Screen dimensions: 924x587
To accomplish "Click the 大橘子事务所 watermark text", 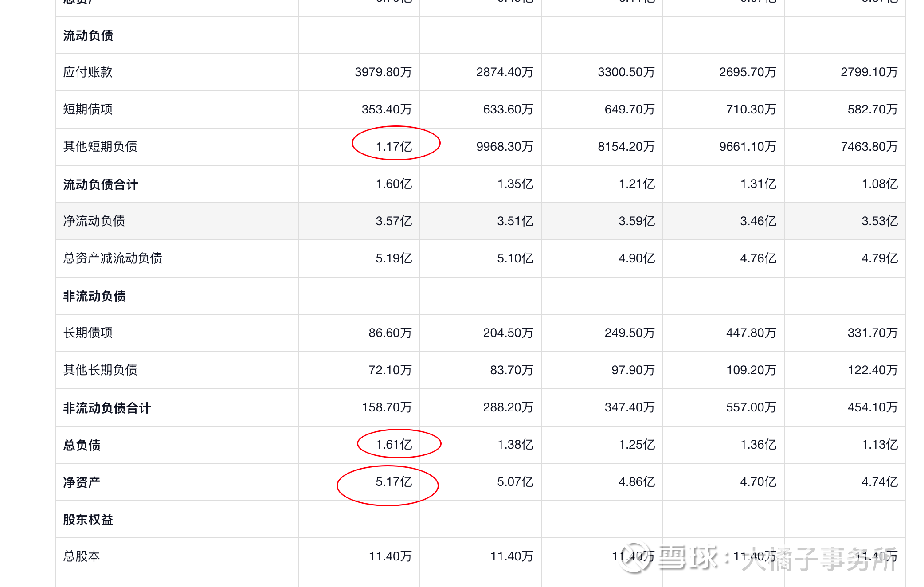I will (x=819, y=559).
